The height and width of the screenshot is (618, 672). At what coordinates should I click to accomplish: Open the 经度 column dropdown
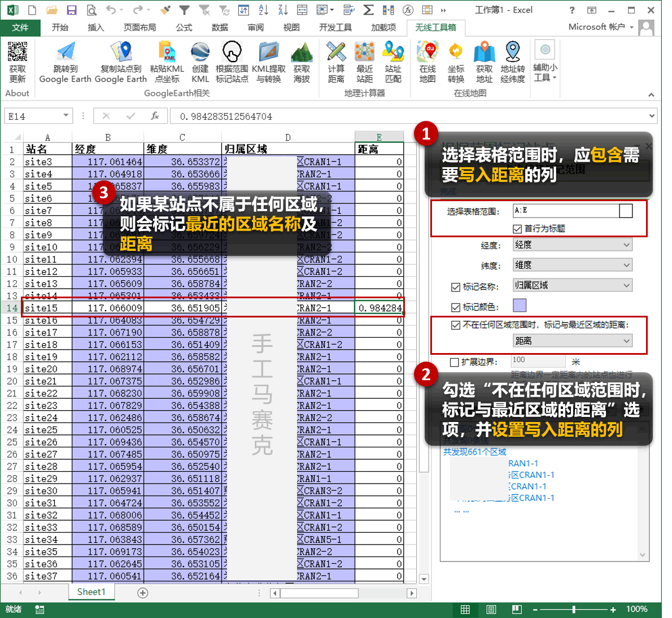click(572, 245)
